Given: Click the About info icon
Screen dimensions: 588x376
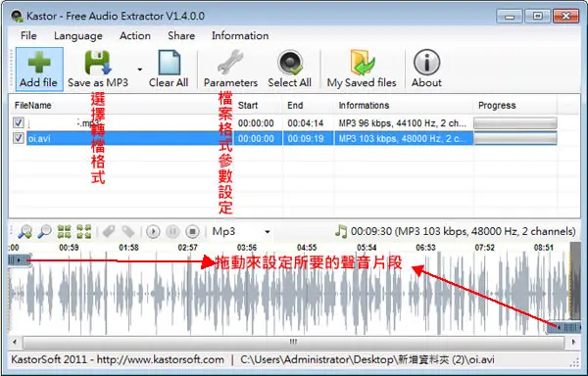Looking at the screenshot, I should click(426, 62).
